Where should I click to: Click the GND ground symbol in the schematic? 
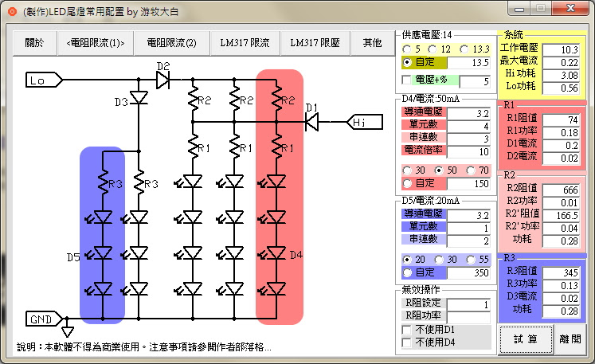point(68,329)
